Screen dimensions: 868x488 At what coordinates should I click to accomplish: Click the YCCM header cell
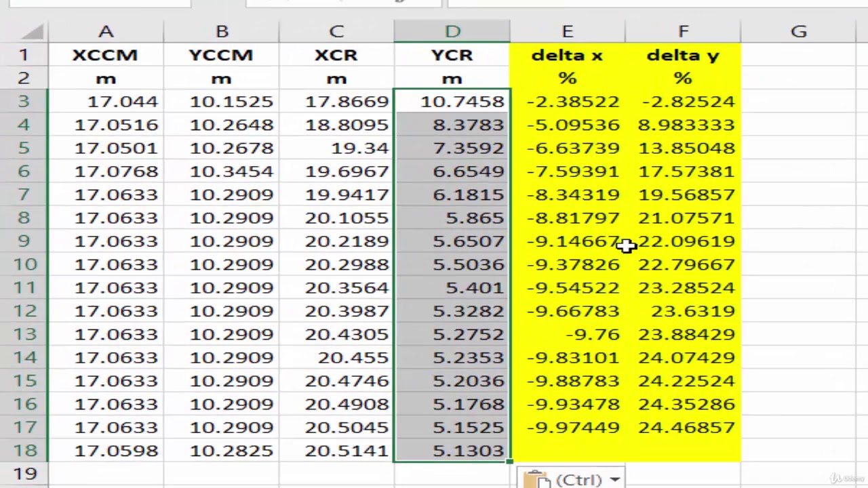coord(222,55)
